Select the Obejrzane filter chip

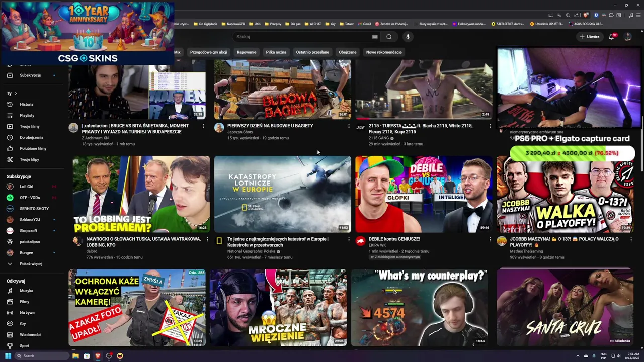348,52
